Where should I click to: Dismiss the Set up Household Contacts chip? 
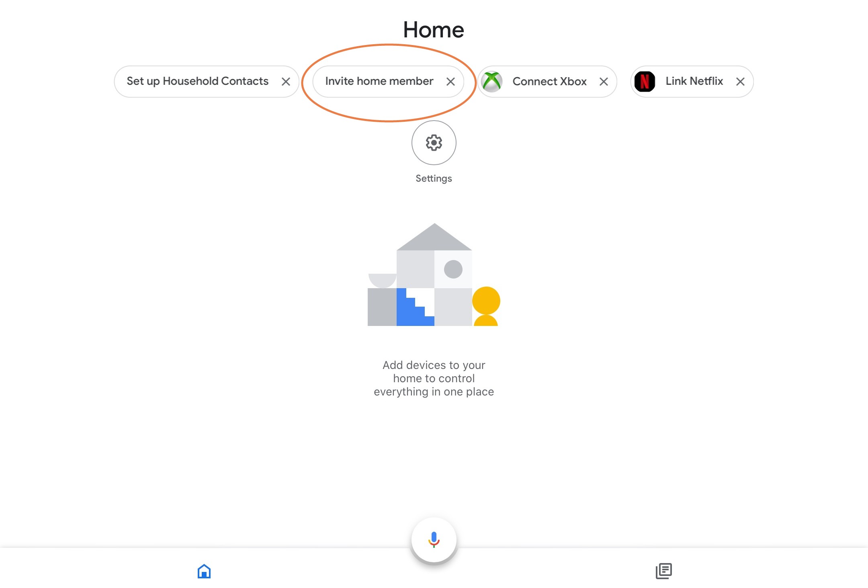click(x=286, y=81)
